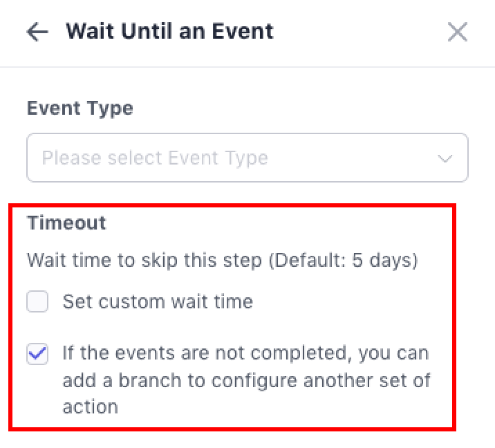Click the '(Default: 5 days)' text
495x448 pixels.
click(343, 261)
